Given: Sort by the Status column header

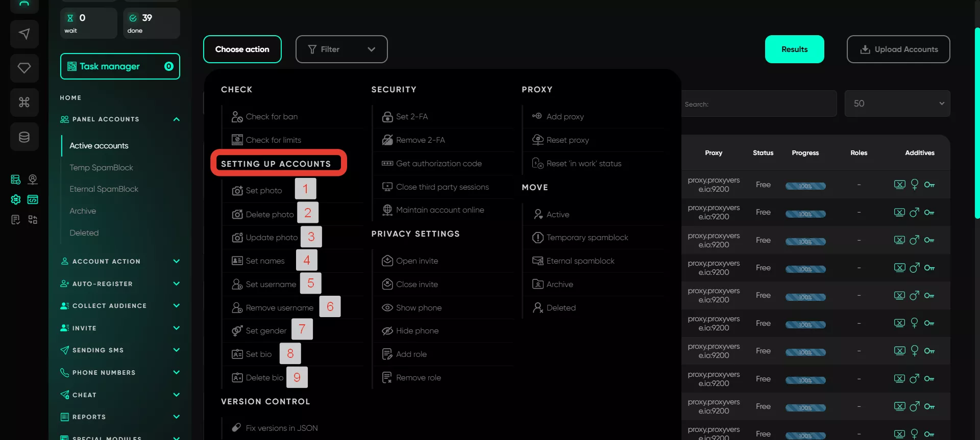Looking at the screenshot, I should click(763, 152).
